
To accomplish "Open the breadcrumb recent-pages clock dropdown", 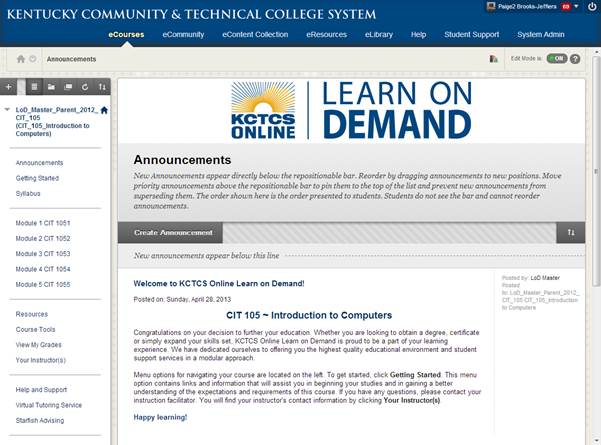I will 33,59.
